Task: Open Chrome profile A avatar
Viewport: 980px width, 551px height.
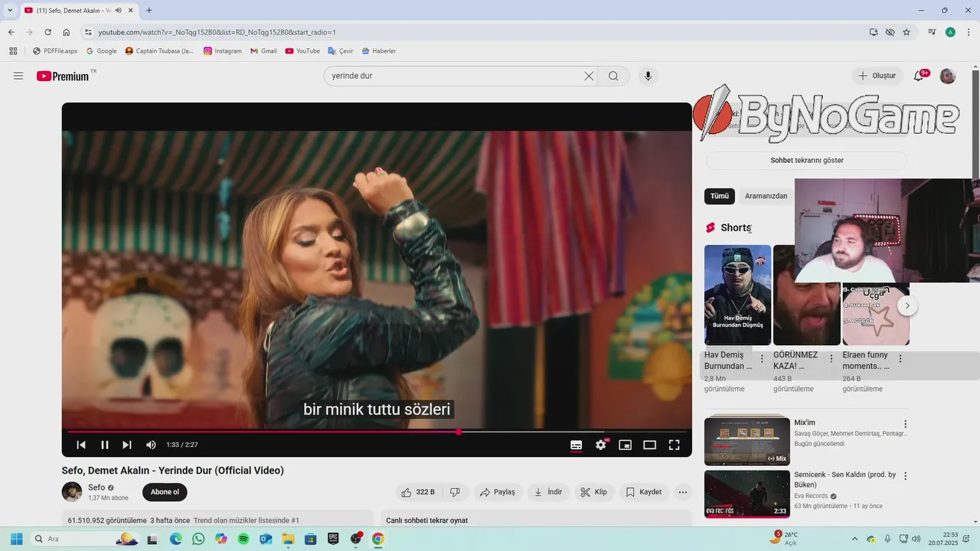Action: pos(950,32)
